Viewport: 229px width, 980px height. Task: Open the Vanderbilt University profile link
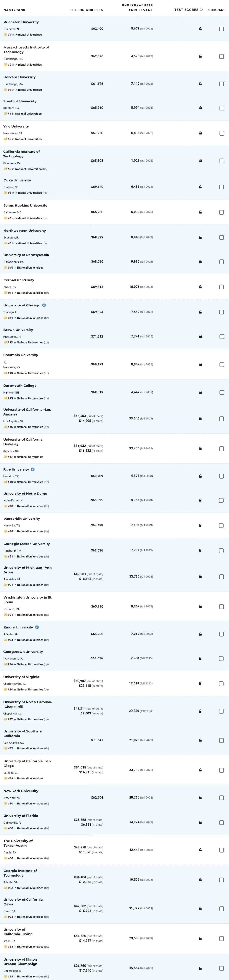point(22,519)
